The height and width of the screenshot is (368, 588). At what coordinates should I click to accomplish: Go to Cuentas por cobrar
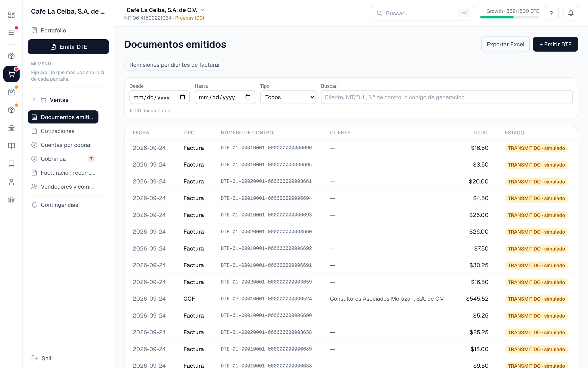[x=63, y=145]
